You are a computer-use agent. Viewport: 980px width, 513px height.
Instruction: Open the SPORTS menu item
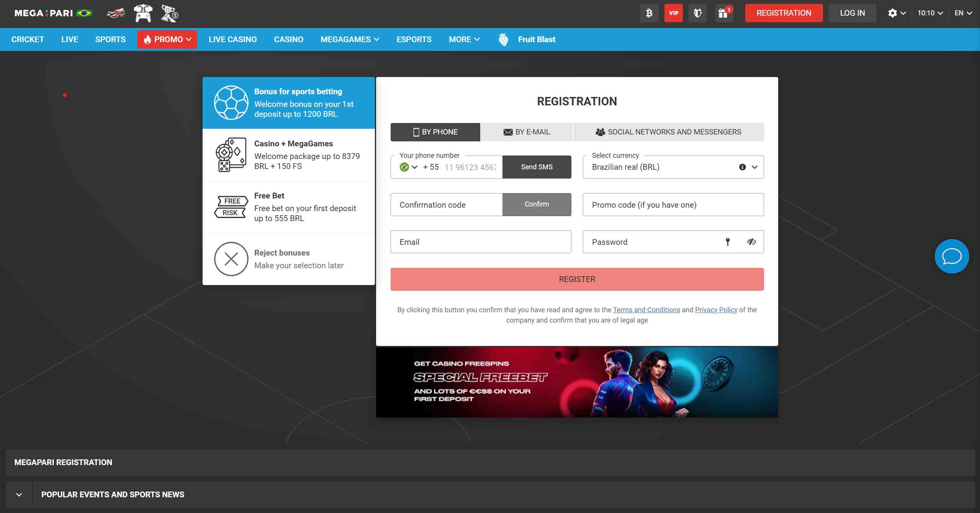click(x=110, y=39)
